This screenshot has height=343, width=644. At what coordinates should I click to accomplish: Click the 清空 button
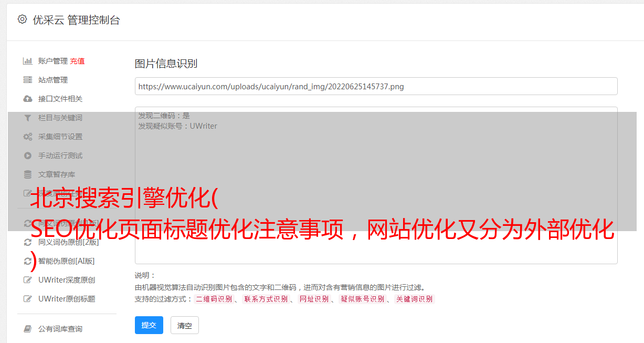coord(185,325)
